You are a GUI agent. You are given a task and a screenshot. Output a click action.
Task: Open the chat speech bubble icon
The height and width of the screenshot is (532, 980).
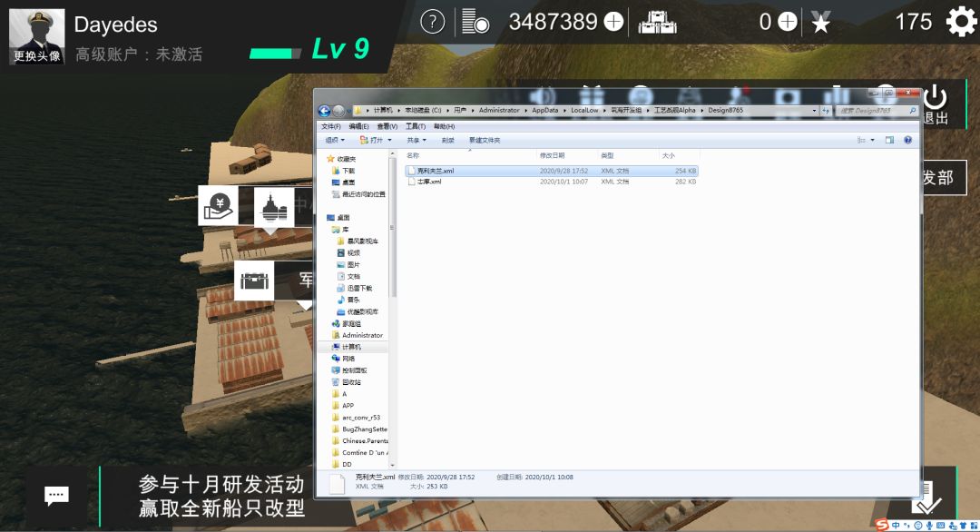click(x=56, y=496)
